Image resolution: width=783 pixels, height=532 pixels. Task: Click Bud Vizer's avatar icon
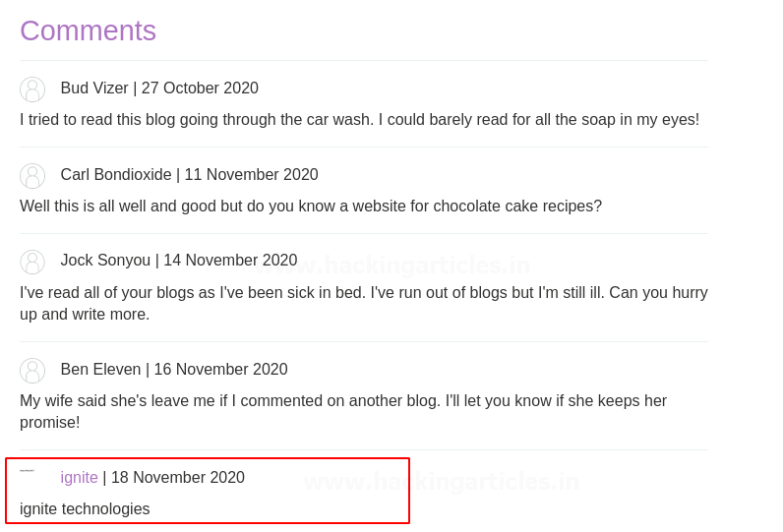click(x=32, y=89)
